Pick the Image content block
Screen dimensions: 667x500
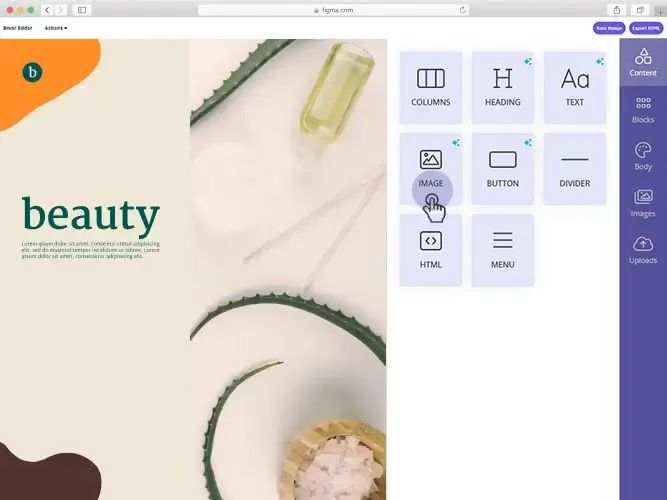point(430,169)
